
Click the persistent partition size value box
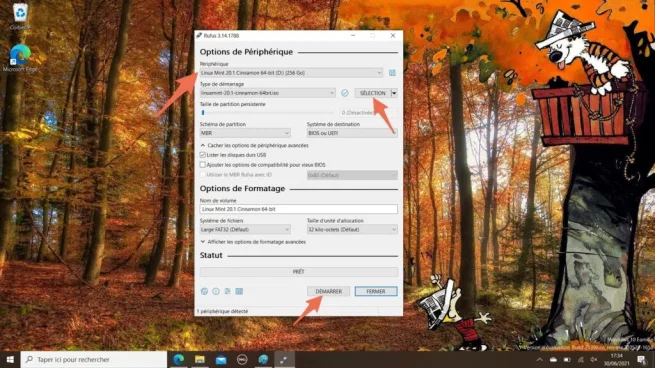pos(368,112)
